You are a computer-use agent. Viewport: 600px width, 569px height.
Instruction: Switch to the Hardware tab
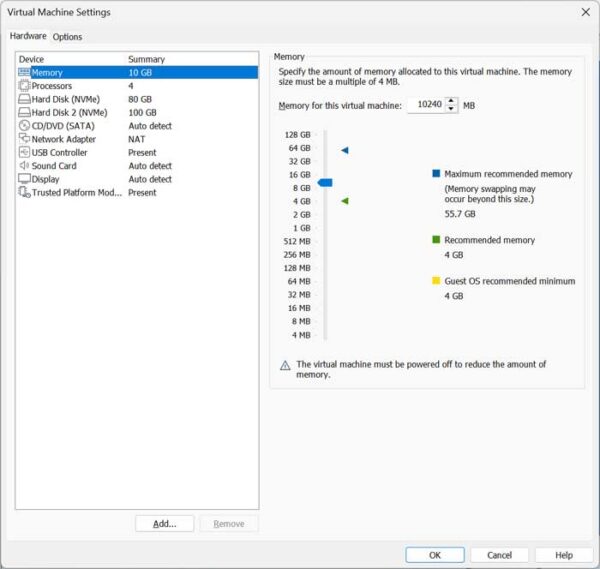point(28,36)
